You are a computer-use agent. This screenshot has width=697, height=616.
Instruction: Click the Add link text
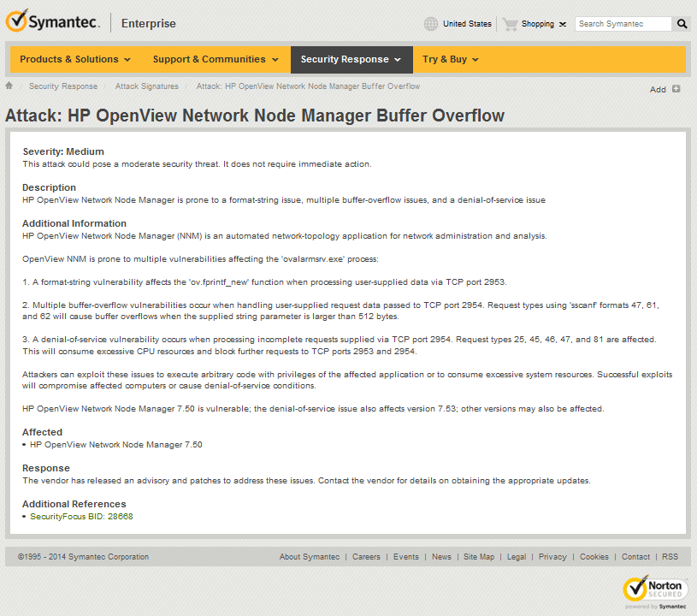coord(658,89)
